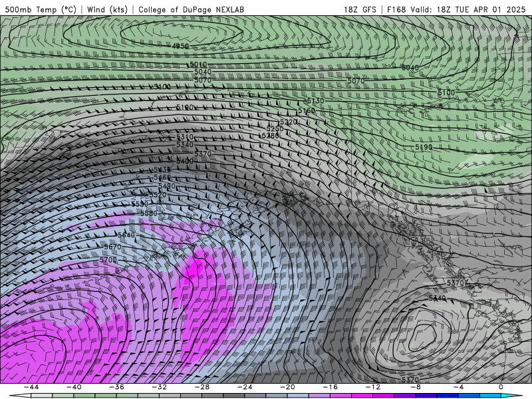532x399 pixels.
Task: Click the 5700 contour label
Action: click(108, 260)
